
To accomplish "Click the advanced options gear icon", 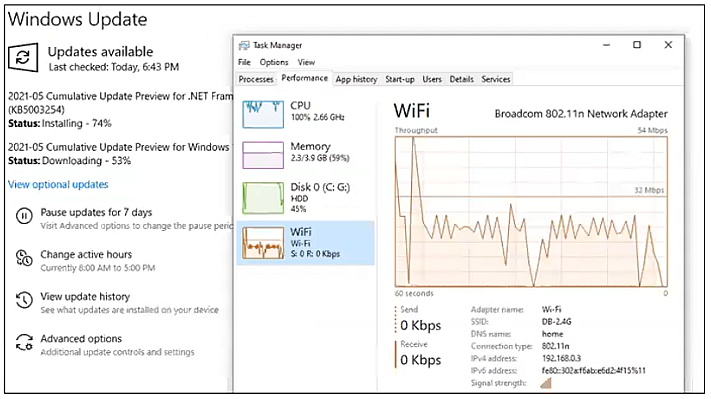I will point(24,342).
